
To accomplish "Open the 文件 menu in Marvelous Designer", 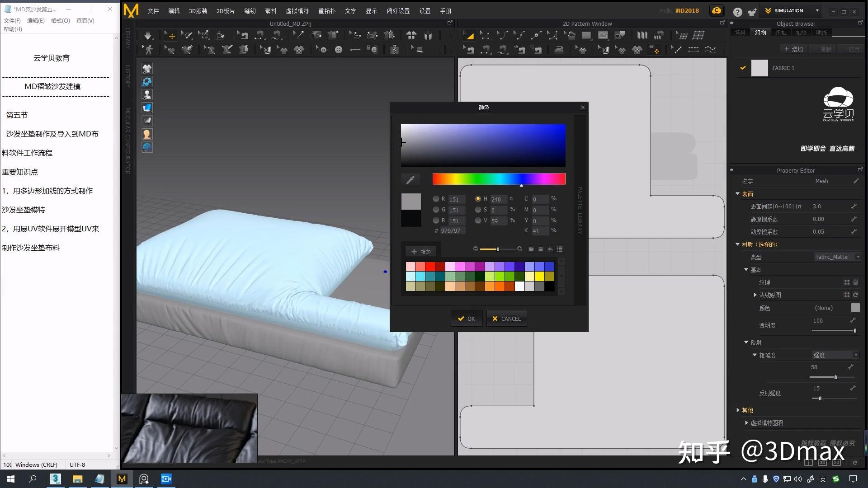I will click(153, 11).
